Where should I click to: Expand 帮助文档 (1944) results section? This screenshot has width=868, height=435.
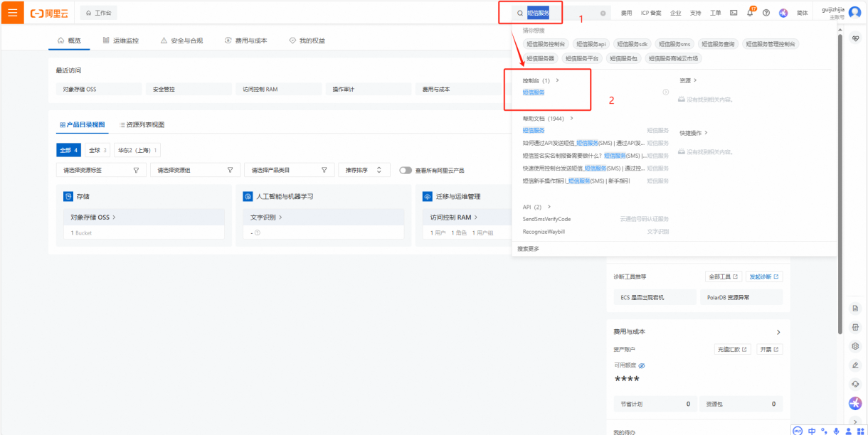(x=546, y=119)
